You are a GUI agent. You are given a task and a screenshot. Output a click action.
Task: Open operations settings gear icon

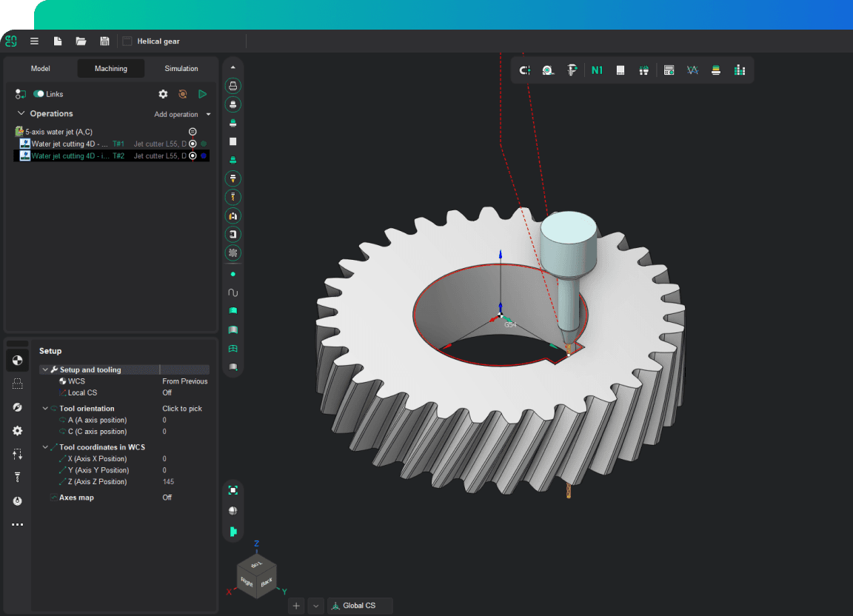(163, 94)
